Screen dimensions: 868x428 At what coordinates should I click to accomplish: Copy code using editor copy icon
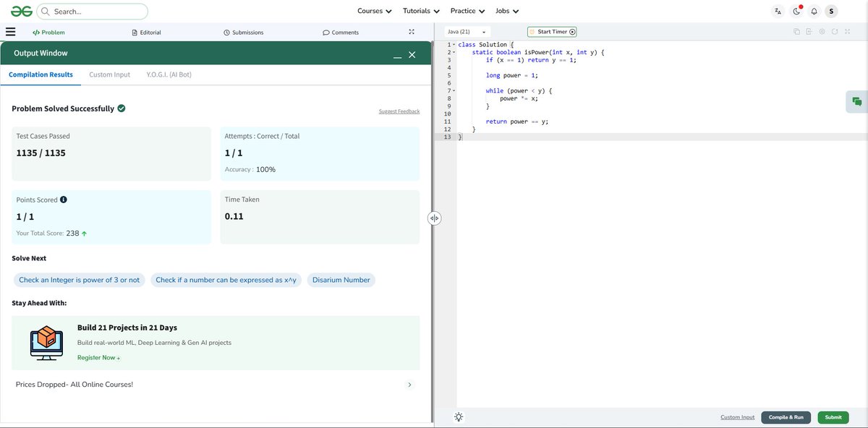[796, 32]
